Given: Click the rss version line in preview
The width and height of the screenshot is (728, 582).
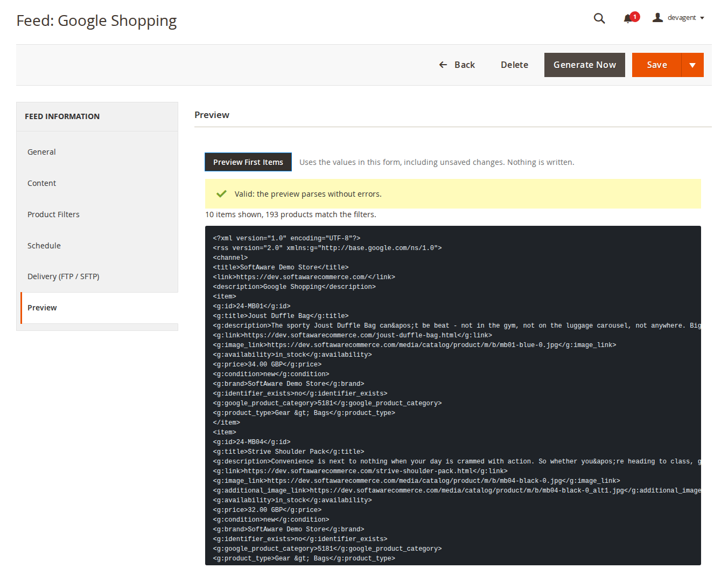Looking at the screenshot, I should coord(327,248).
